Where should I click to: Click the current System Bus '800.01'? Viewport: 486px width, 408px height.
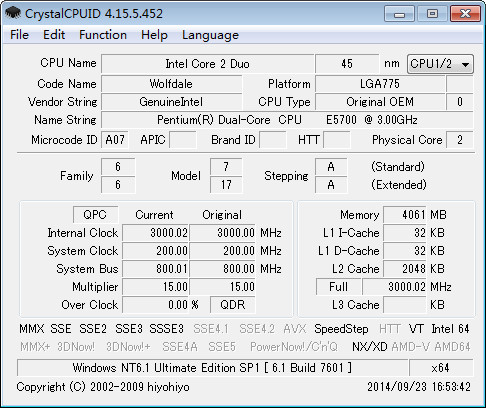(x=155, y=269)
